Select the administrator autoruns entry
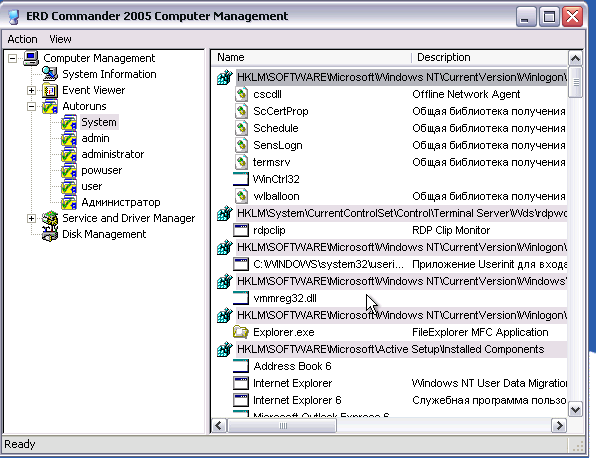 click(113, 154)
